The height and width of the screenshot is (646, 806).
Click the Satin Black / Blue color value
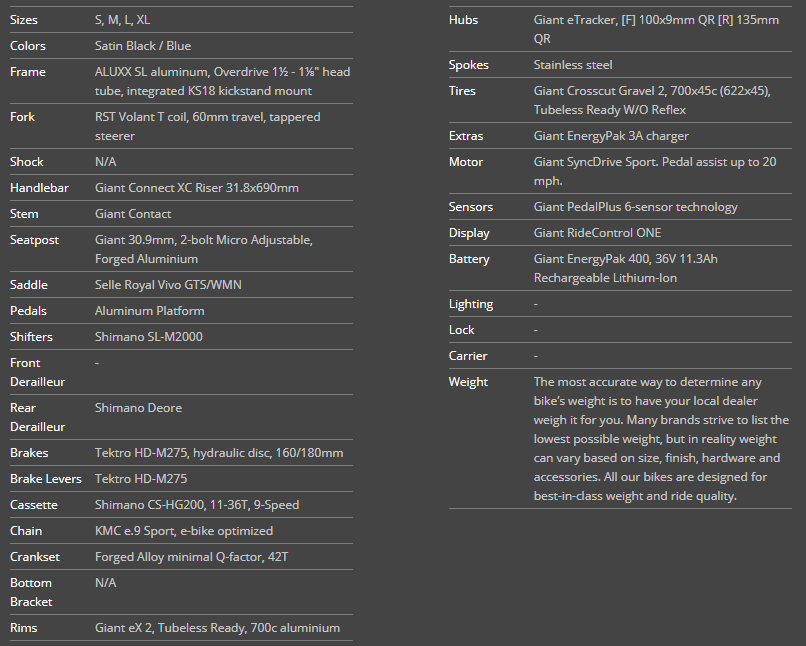point(143,46)
